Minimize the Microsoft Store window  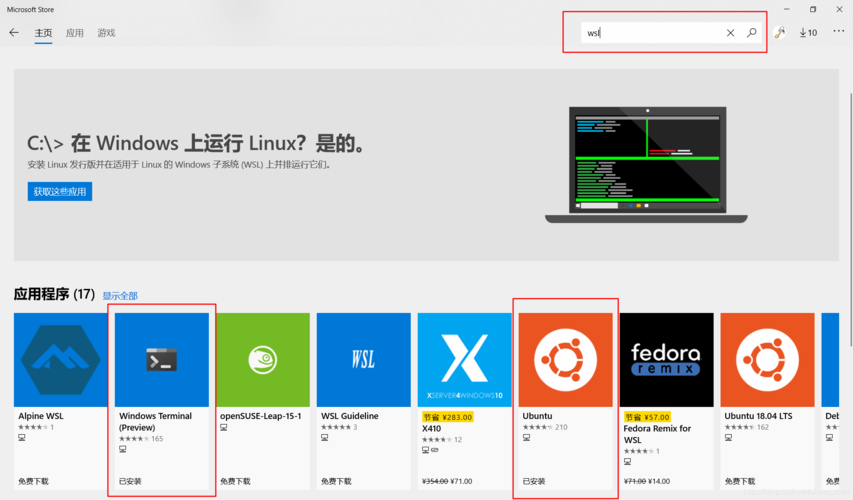787,9
